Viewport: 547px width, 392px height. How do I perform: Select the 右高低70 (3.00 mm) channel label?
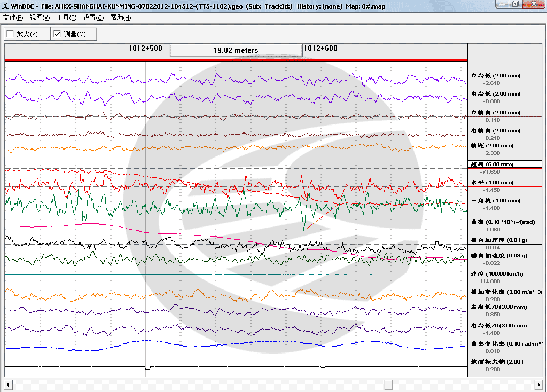click(x=498, y=325)
